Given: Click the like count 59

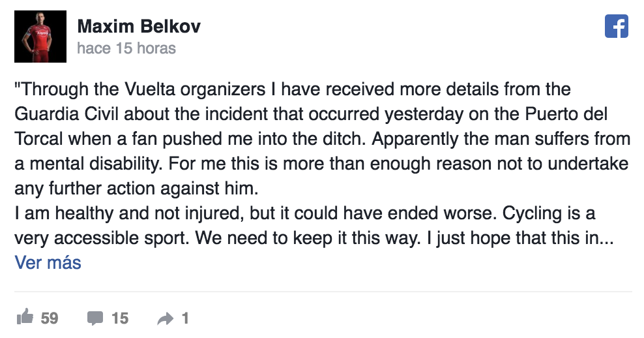Looking at the screenshot, I should [x=50, y=318].
